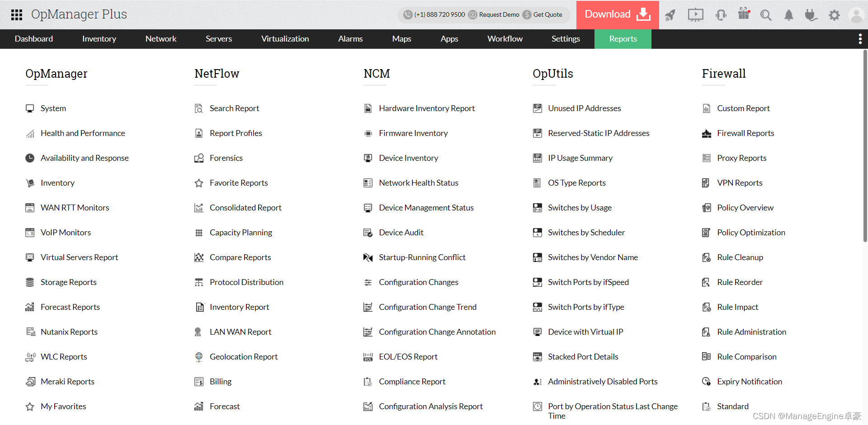Screen dimensions: 868x425
Task: Open the gift box what's-new icon
Action: click(x=744, y=14)
